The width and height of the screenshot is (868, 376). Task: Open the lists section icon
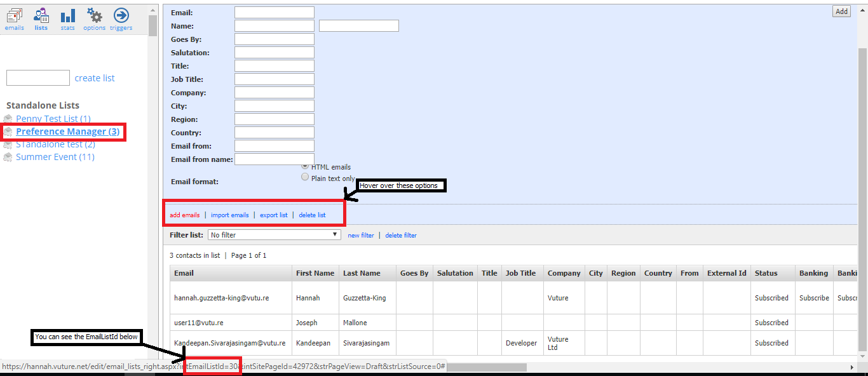point(41,15)
